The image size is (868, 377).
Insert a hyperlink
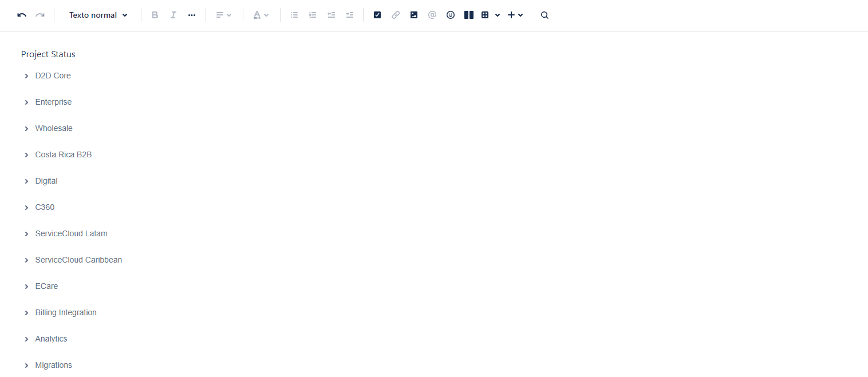click(x=396, y=15)
